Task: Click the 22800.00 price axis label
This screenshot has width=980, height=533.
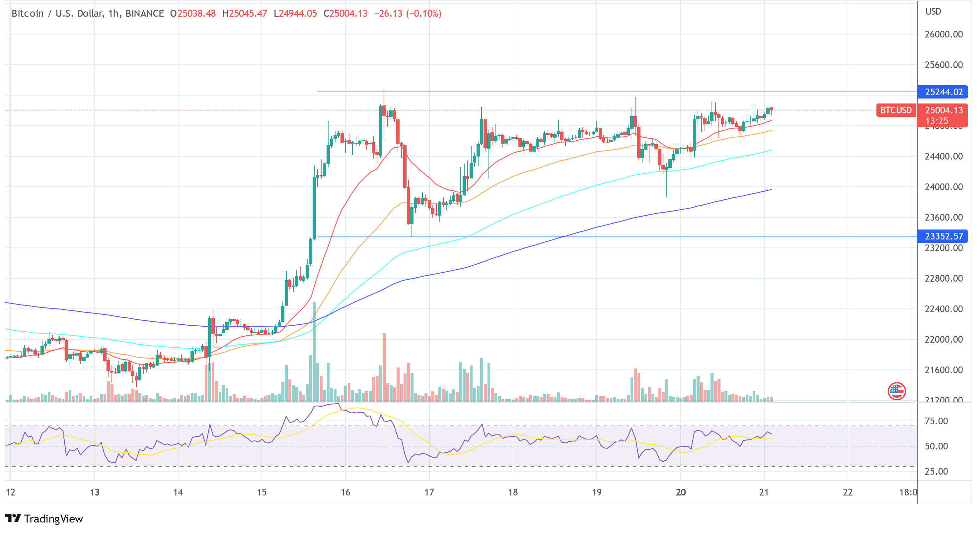Action: click(x=944, y=278)
